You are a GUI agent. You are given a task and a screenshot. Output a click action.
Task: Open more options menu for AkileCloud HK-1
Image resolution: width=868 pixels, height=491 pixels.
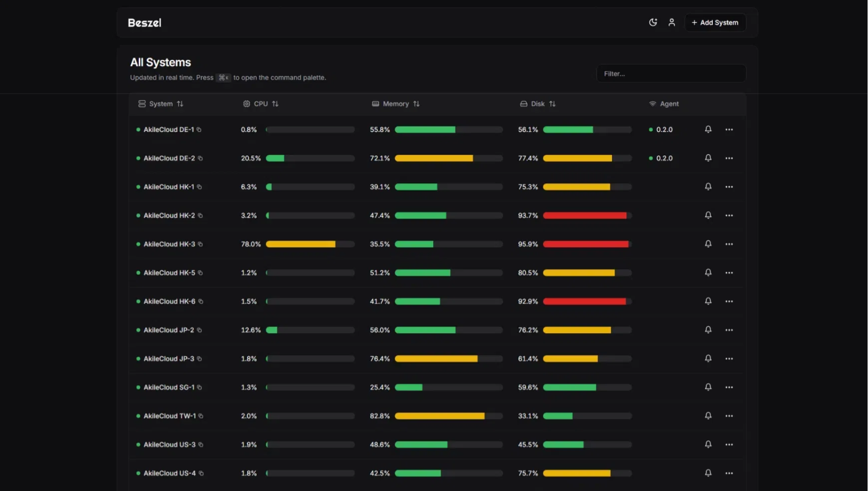[x=729, y=187]
